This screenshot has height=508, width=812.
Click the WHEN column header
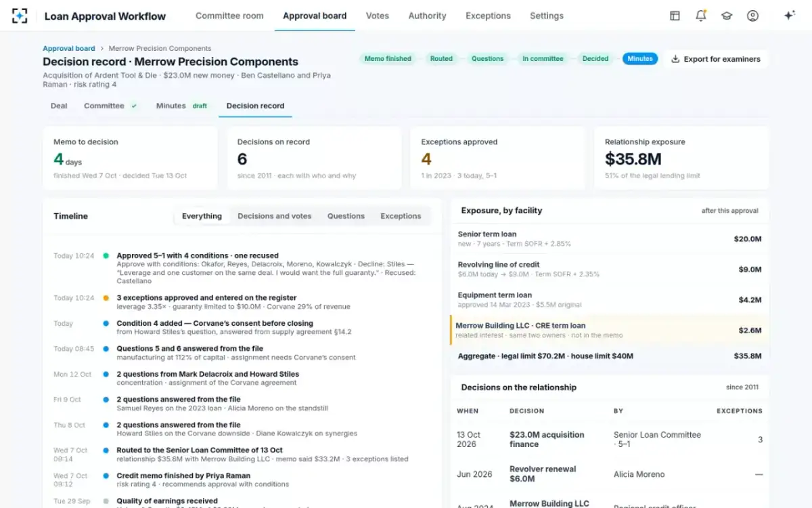point(468,411)
